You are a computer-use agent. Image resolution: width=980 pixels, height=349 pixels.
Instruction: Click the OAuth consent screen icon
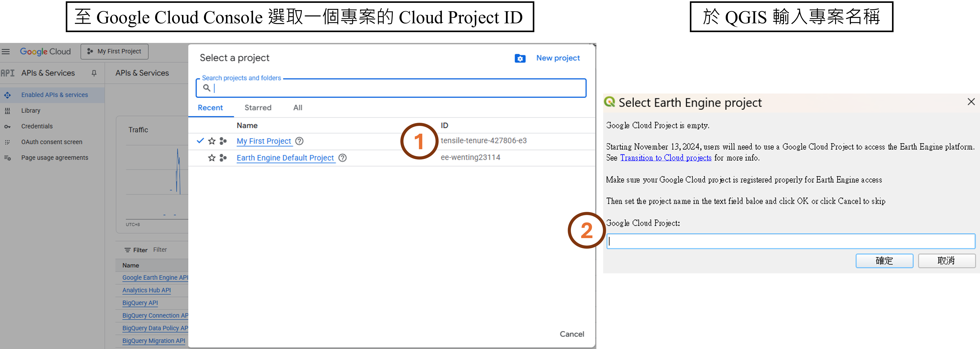(7, 142)
